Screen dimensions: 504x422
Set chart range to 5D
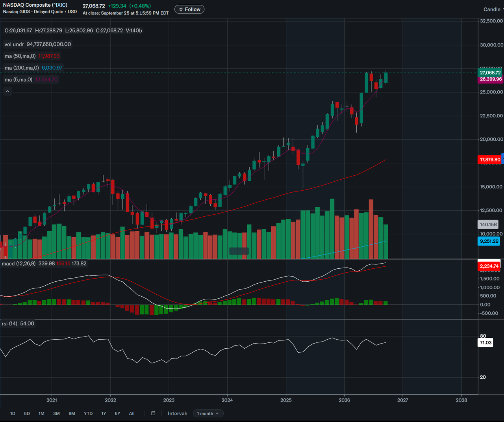27,413
